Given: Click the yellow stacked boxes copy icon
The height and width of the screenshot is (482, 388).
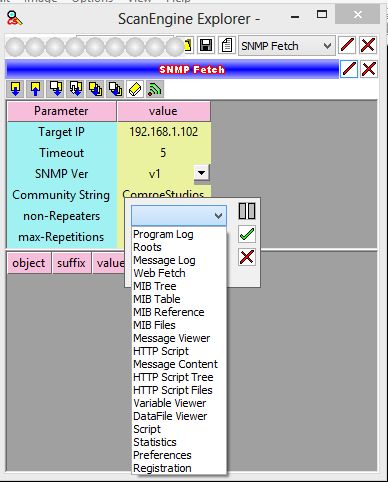Looking at the screenshot, I should tap(95, 89).
